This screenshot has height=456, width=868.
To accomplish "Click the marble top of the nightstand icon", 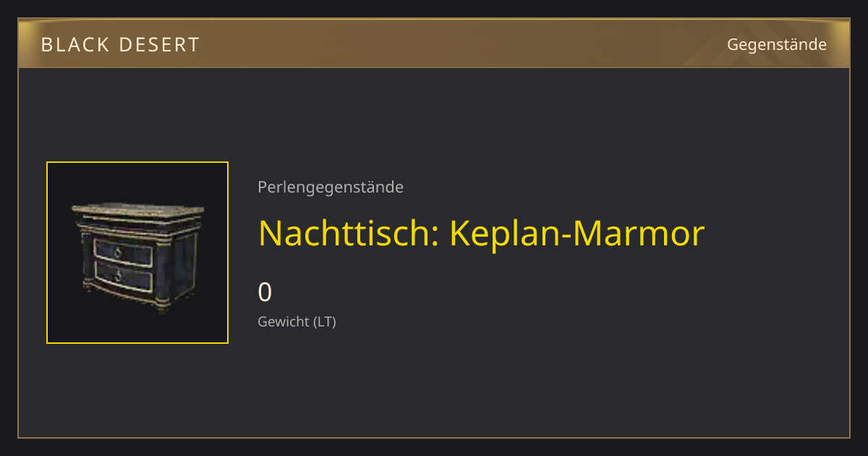I will pos(137,209).
